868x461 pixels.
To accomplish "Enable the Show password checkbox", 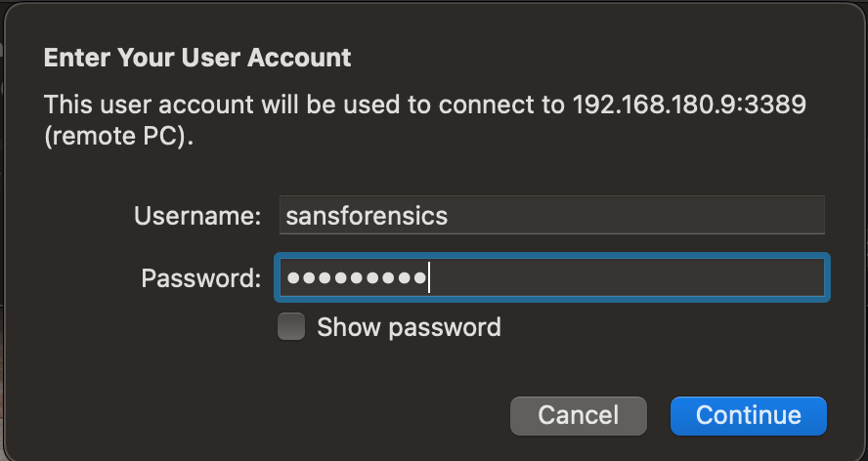I will (291, 326).
